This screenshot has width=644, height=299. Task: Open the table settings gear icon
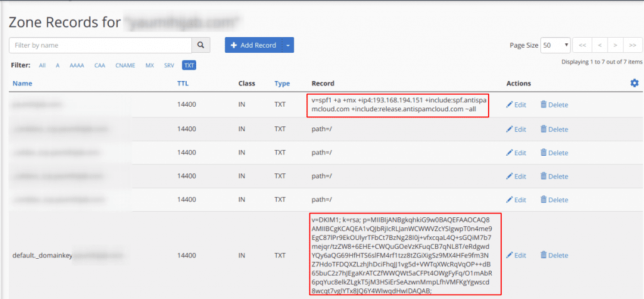click(x=634, y=83)
